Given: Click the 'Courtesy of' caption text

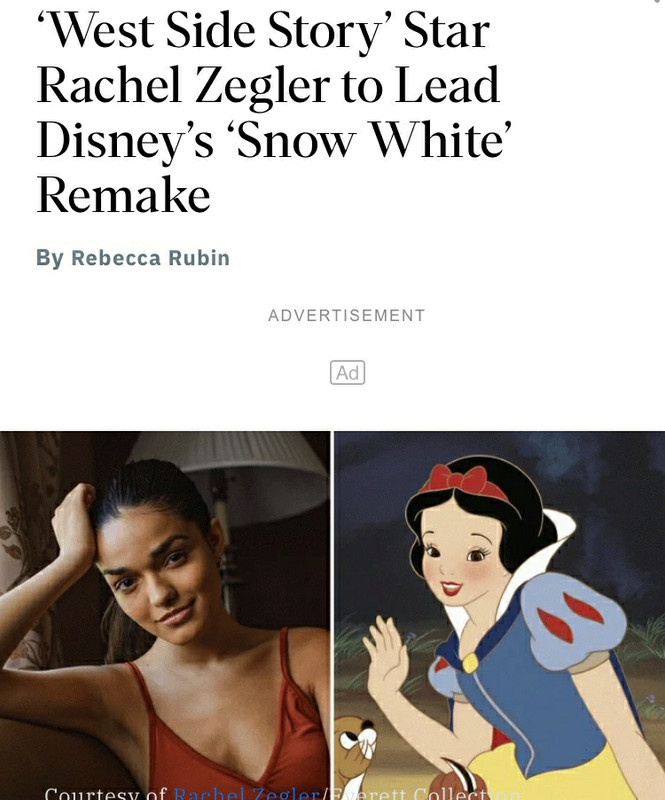Looking at the screenshot, I should 106,794.
